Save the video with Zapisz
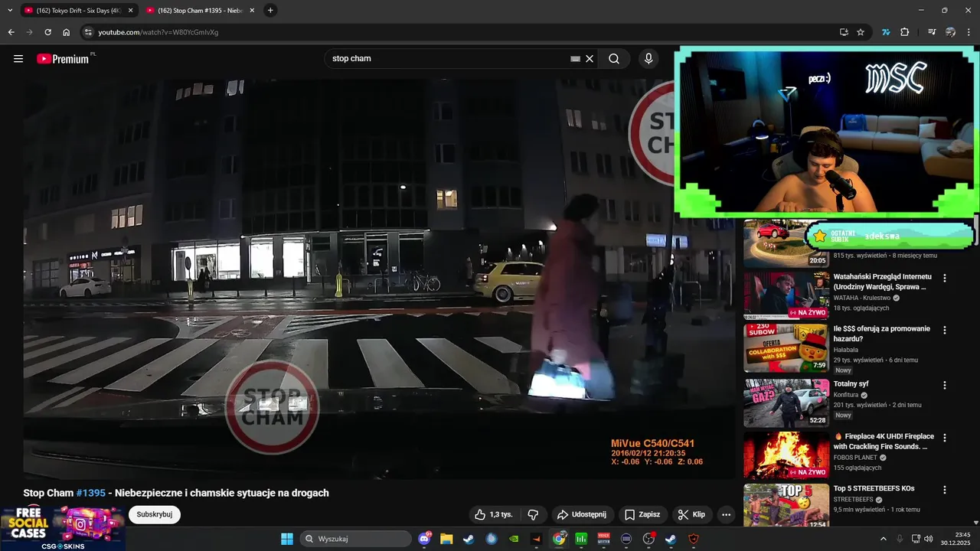980x551 pixels. [x=642, y=514]
